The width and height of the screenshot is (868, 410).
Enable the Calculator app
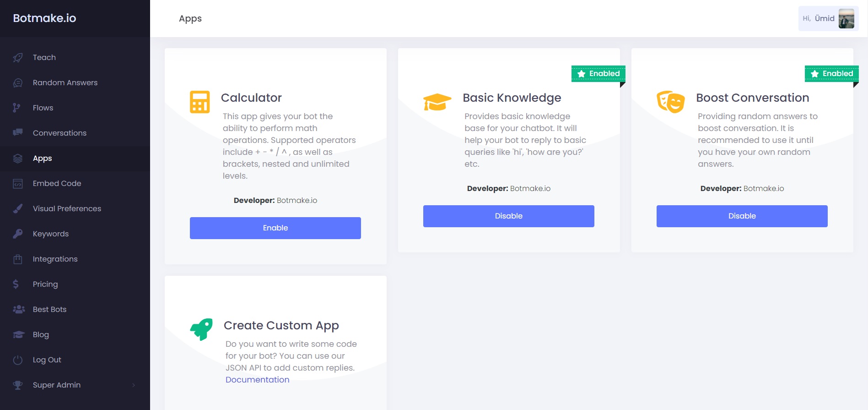click(275, 228)
